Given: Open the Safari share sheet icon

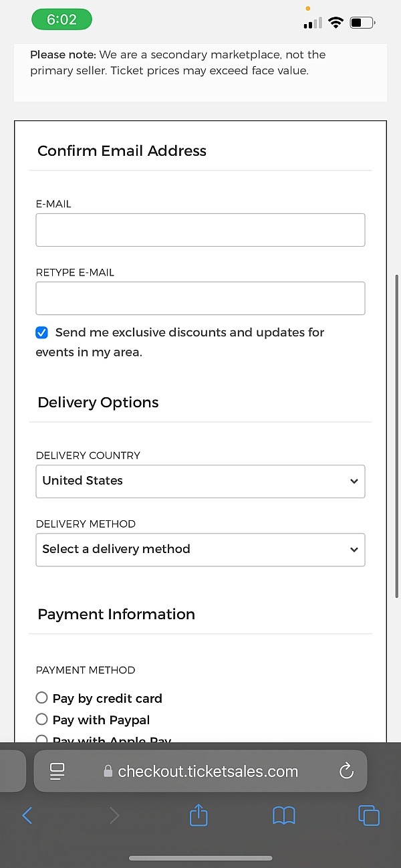Looking at the screenshot, I should click(198, 815).
